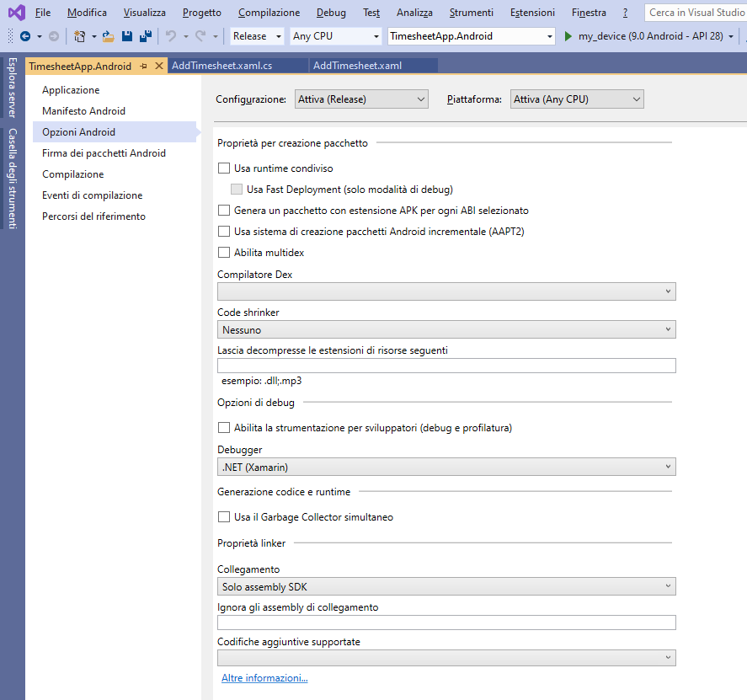
Task: Click the Save All icon
Action: coord(146,36)
